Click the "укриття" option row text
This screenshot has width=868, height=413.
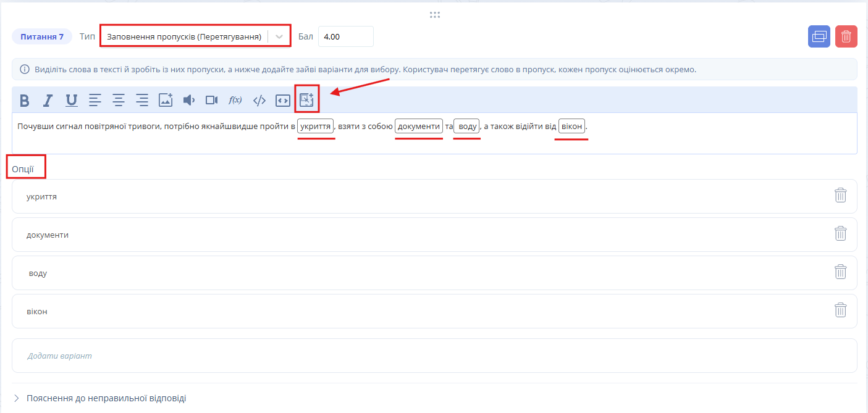(x=42, y=196)
